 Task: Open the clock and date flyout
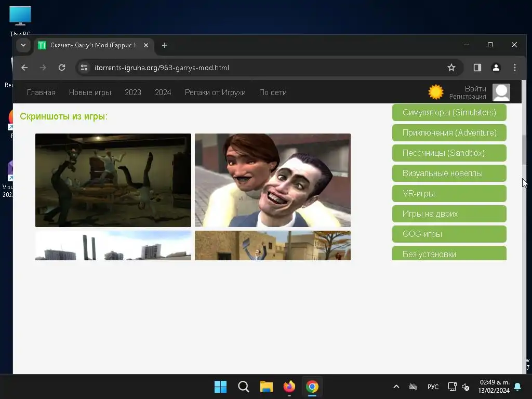(x=494, y=387)
